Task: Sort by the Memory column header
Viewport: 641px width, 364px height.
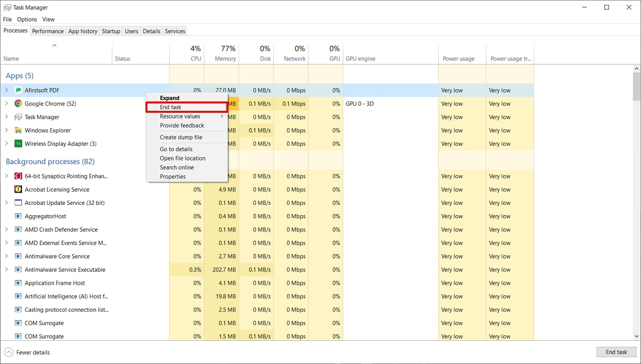Action: click(x=221, y=54)
